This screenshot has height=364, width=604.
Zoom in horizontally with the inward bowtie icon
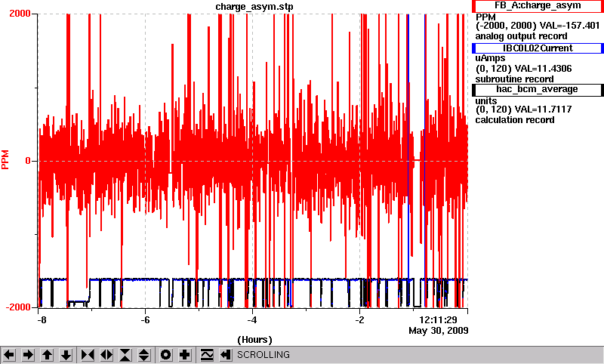point(88,355)
